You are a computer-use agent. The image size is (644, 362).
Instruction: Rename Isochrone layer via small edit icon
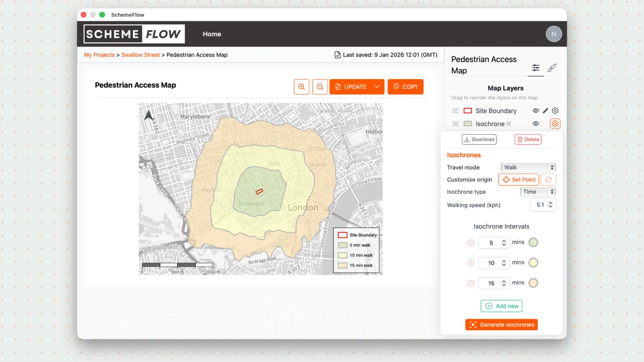[509, 124]
